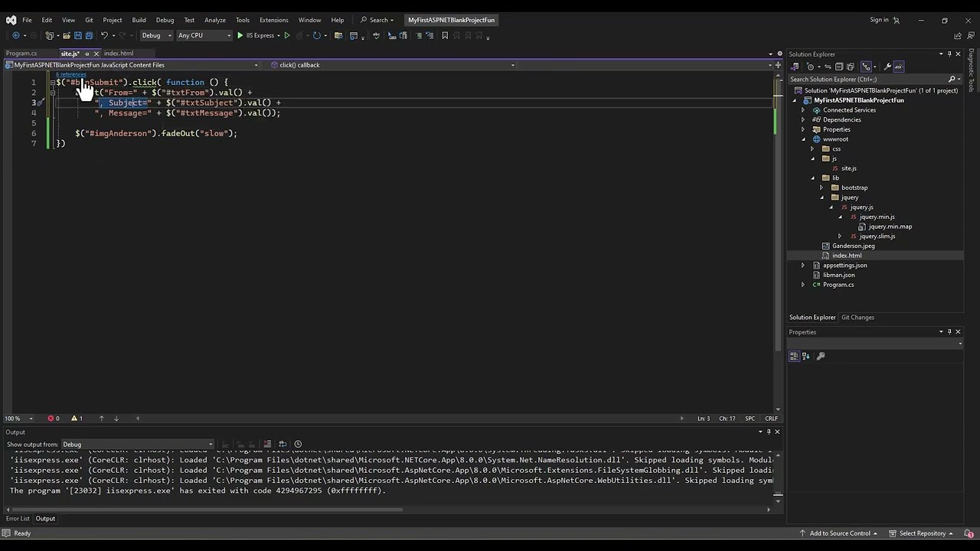Toggle the SPC indentation indicator

point(750,419)
